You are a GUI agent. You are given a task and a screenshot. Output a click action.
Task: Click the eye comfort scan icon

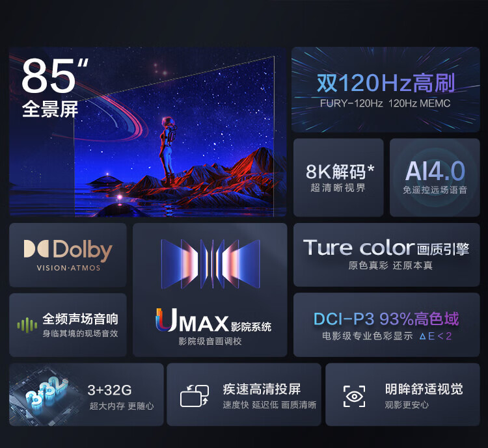coord(354,396)
